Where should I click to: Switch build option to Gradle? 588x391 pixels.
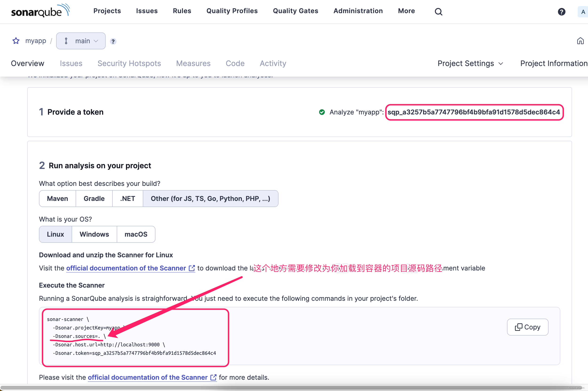pyautogui.click(x=94, y=199)
